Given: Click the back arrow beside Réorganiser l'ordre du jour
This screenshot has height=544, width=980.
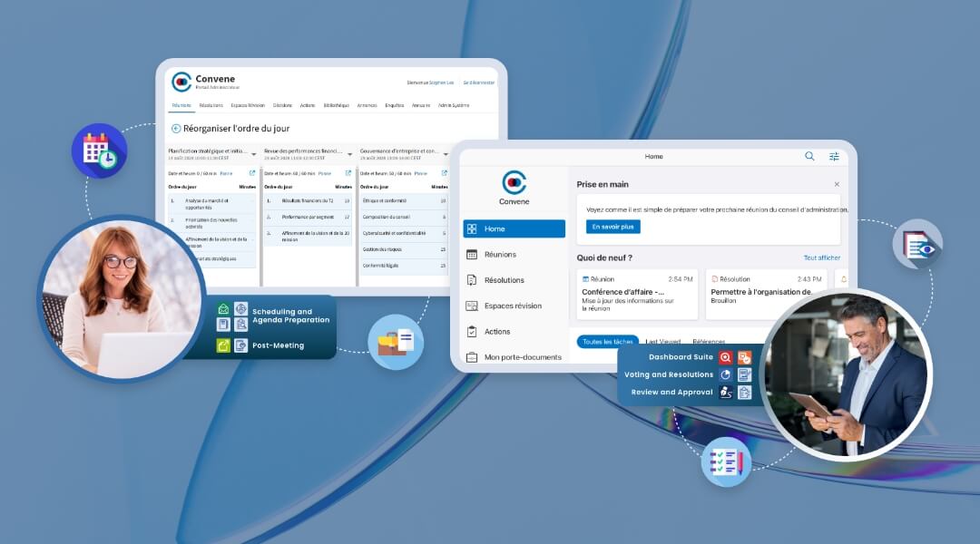Looking at the screenshot, I should click(x=176, y=129).
